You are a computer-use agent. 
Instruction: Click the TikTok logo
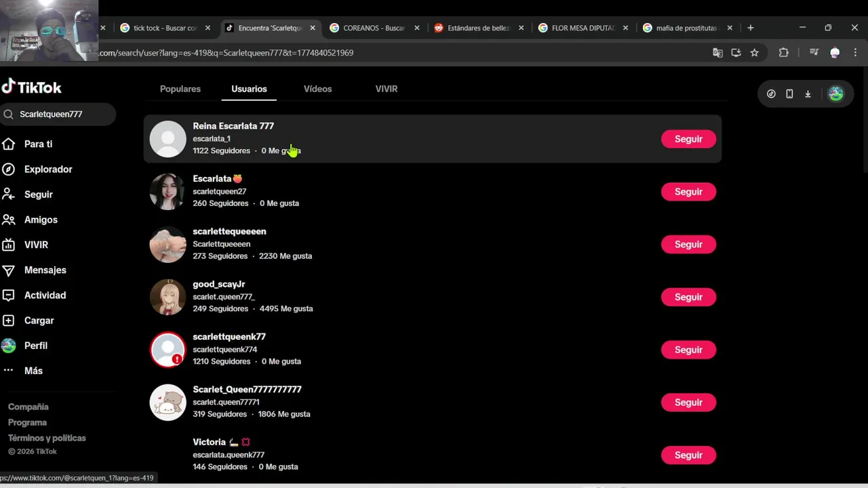pos(32,87)
